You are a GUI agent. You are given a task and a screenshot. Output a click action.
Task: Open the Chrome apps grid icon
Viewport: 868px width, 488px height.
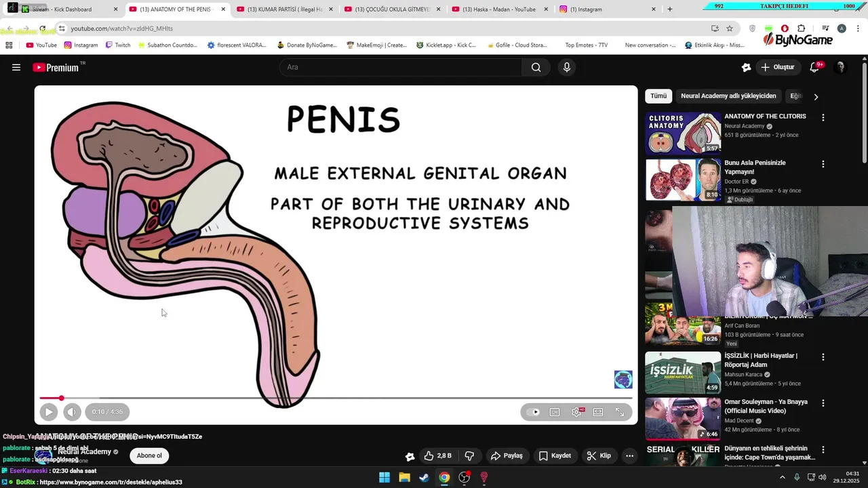click(9, 45)
